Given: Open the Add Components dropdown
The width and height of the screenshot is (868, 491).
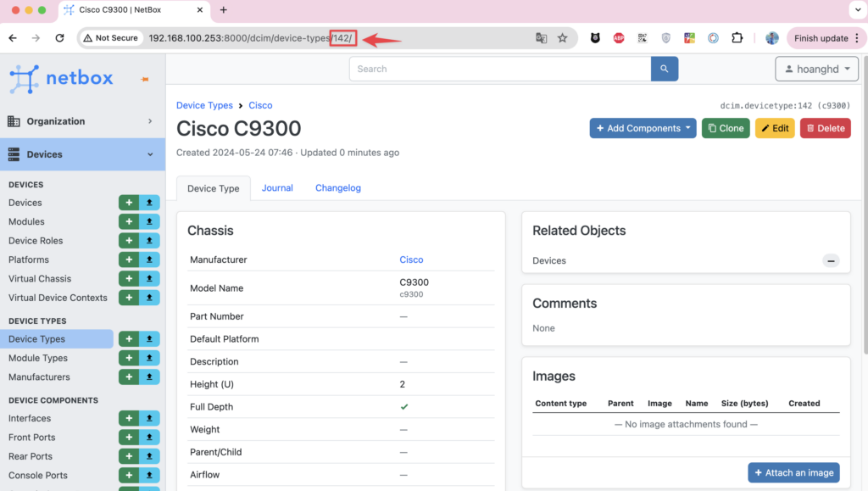Looking at the screenshot, I should coord(643,128).
